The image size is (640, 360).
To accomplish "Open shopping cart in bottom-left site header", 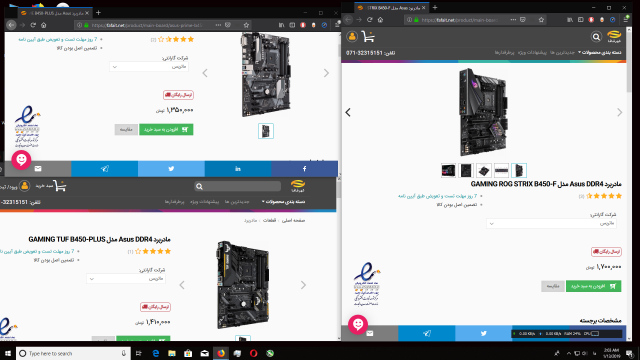I will point(60,186).
